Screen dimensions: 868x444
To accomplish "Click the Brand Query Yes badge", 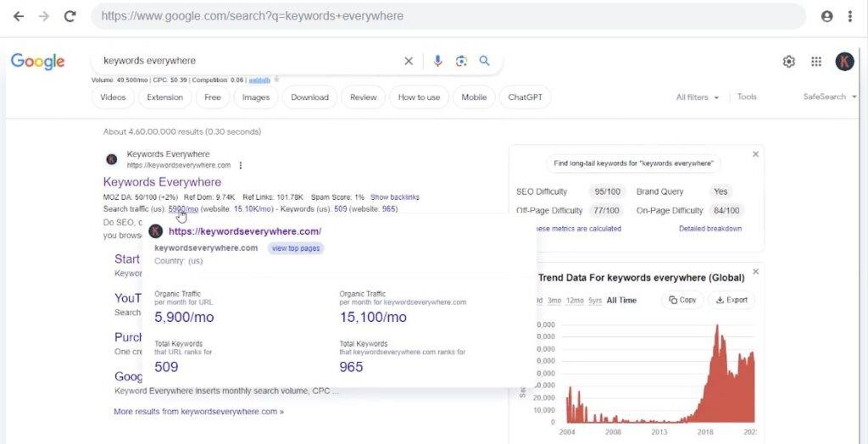I will click(x=721, y=191).
